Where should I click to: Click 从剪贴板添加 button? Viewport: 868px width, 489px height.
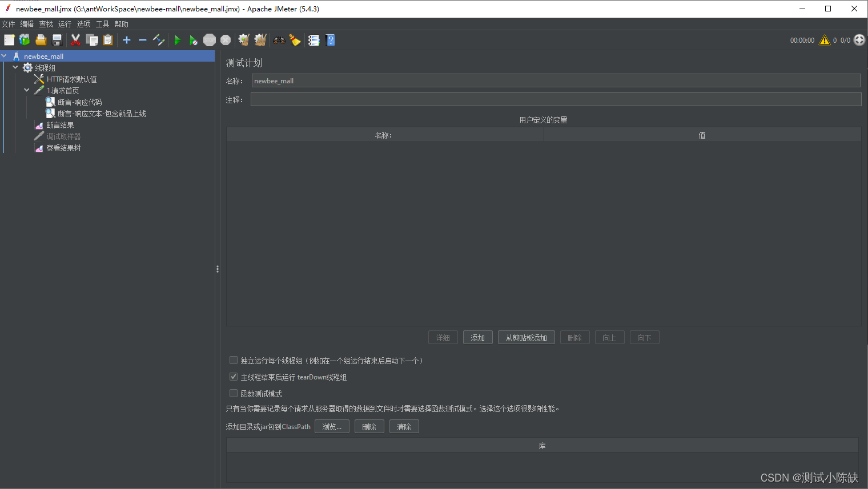tap(527, 338)
